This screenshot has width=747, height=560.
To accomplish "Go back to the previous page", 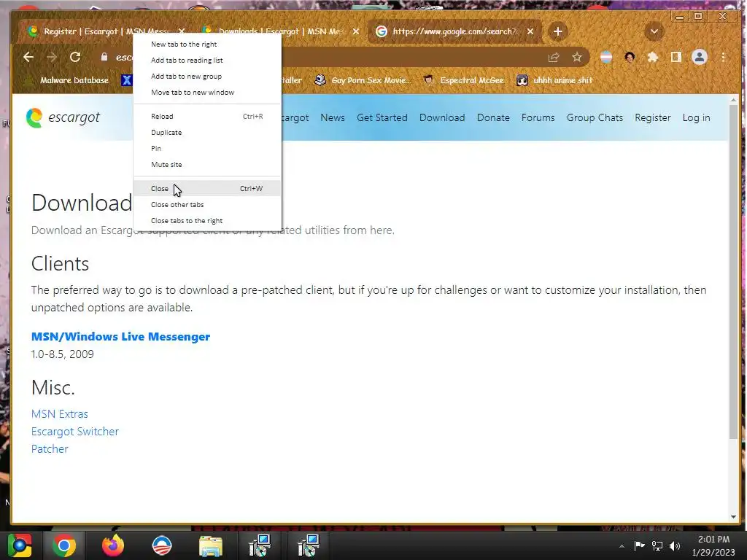I will click(x=28, y=57).
